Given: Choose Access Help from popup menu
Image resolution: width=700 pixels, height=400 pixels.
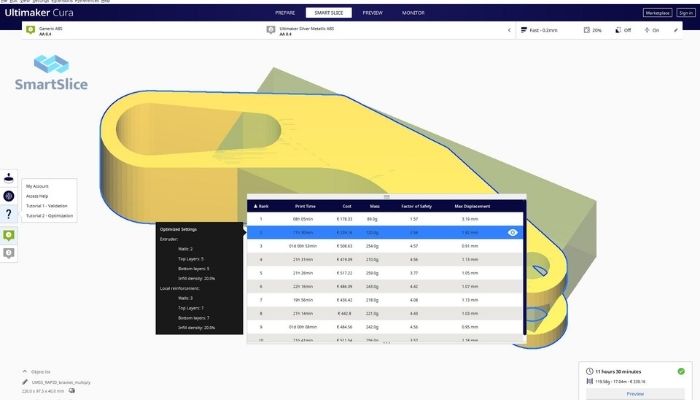Looking at the screenshot, I should click(x=37, y=196).
